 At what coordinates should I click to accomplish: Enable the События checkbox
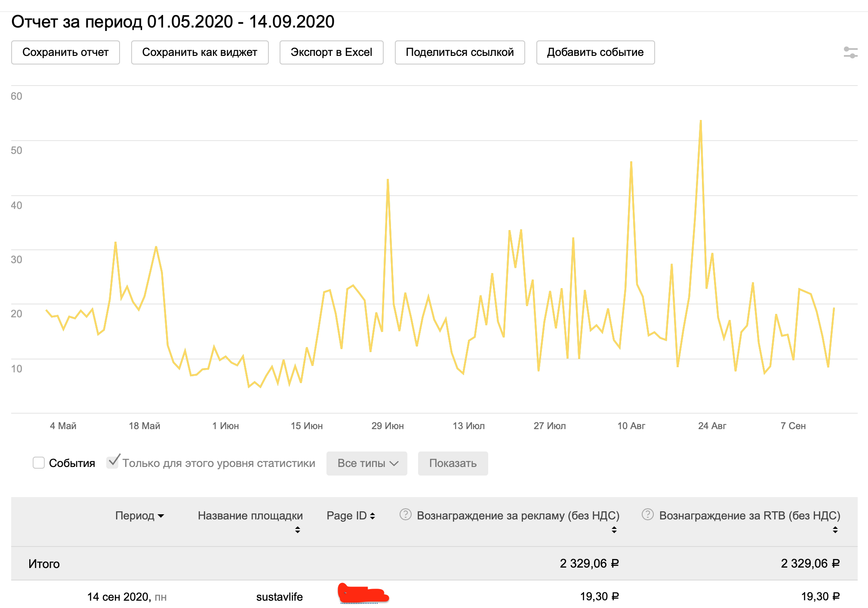pos(39,463)
